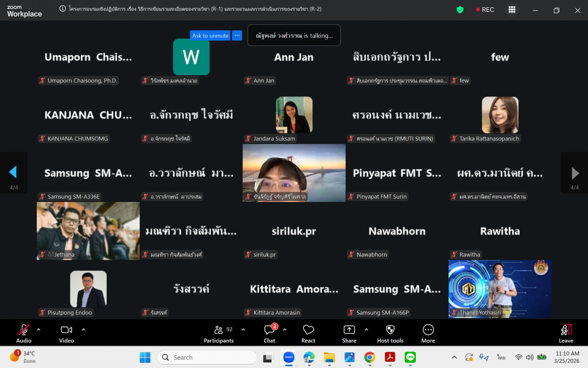The image size is (588, 368).
Task: Open the Participants list
Action: point(219,333)
